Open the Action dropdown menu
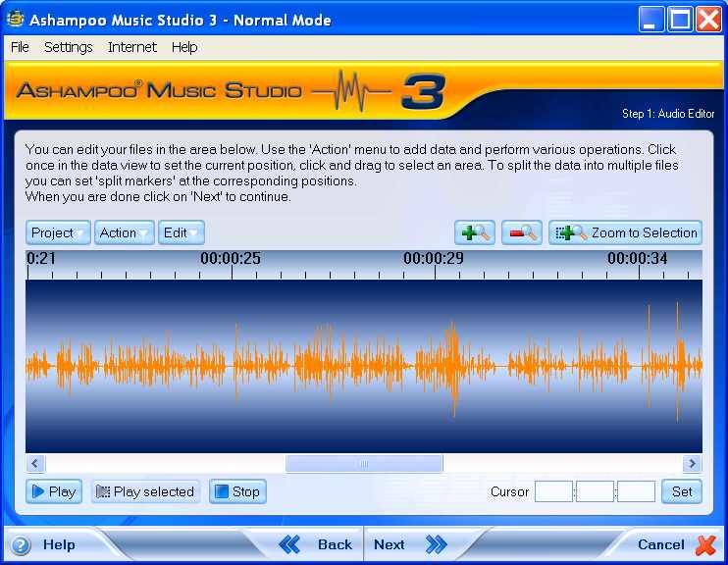The image size is (728, 565). click(x=125, y=232)
